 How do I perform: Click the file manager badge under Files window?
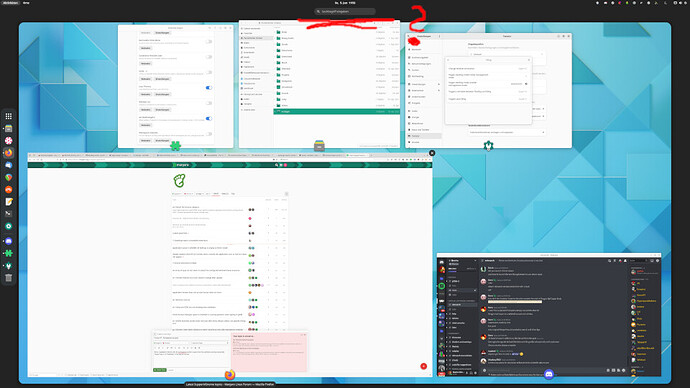tap(319, 145)
